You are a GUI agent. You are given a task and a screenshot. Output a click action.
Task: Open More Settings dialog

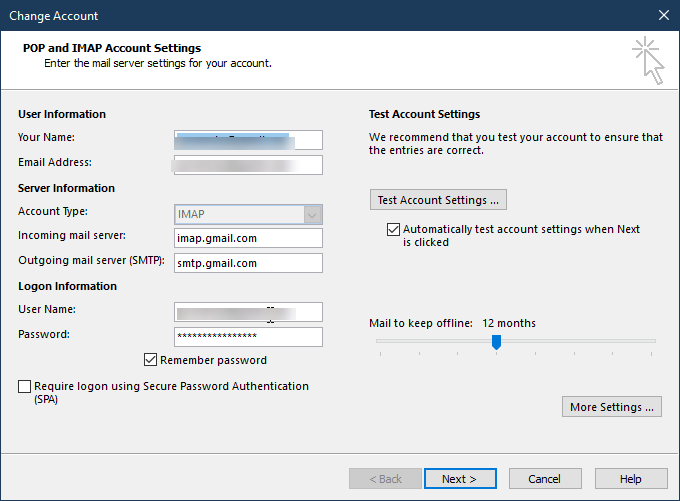point(612,407)
